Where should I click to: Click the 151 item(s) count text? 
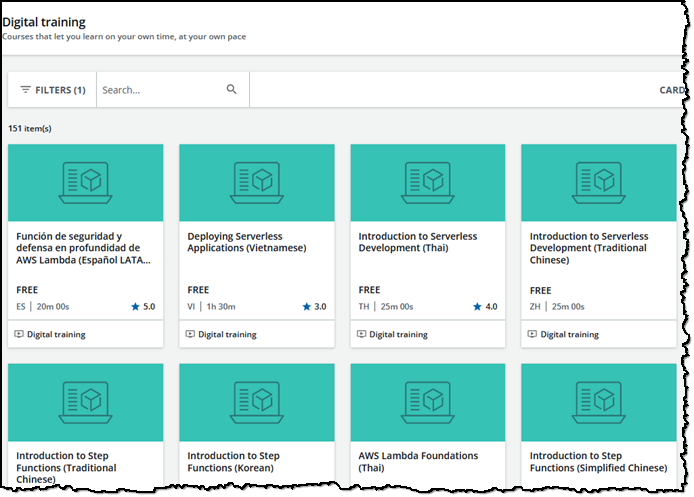(30, 128)
